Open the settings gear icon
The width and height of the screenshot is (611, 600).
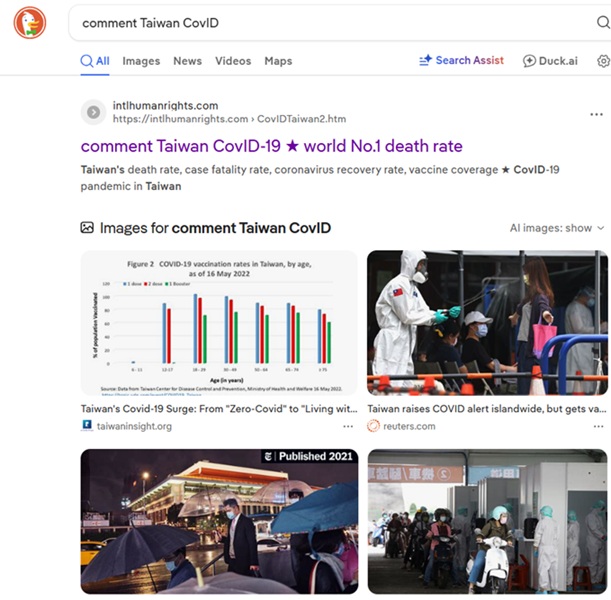604,61
